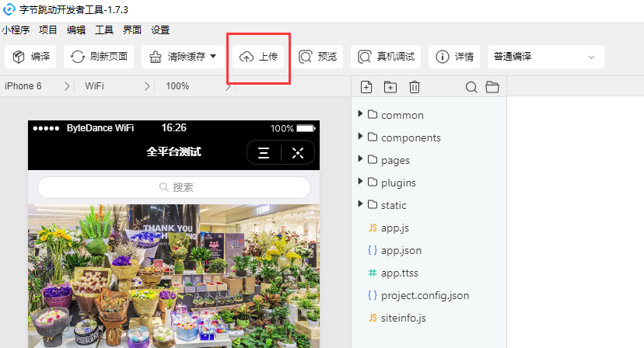This screenshot has height=348, width=644.
Task: Click the simulator capsule close icon
Action: point(298,153)
